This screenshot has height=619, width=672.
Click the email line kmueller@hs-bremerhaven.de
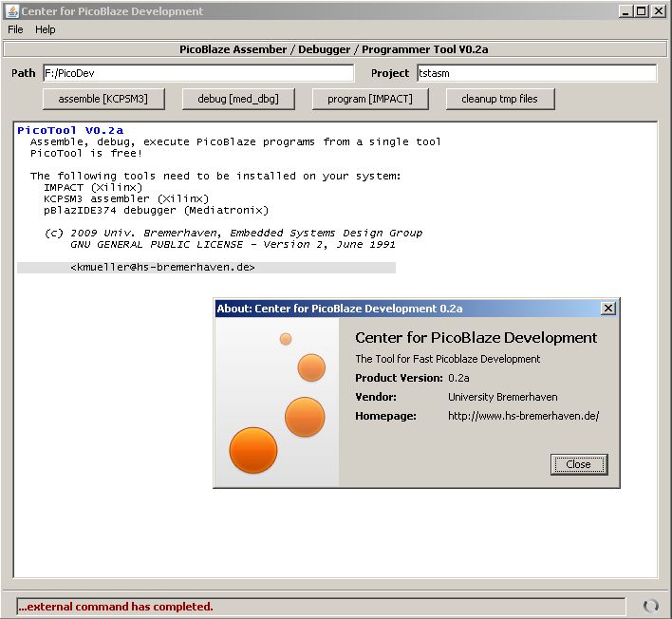click(x=162, y=267)
